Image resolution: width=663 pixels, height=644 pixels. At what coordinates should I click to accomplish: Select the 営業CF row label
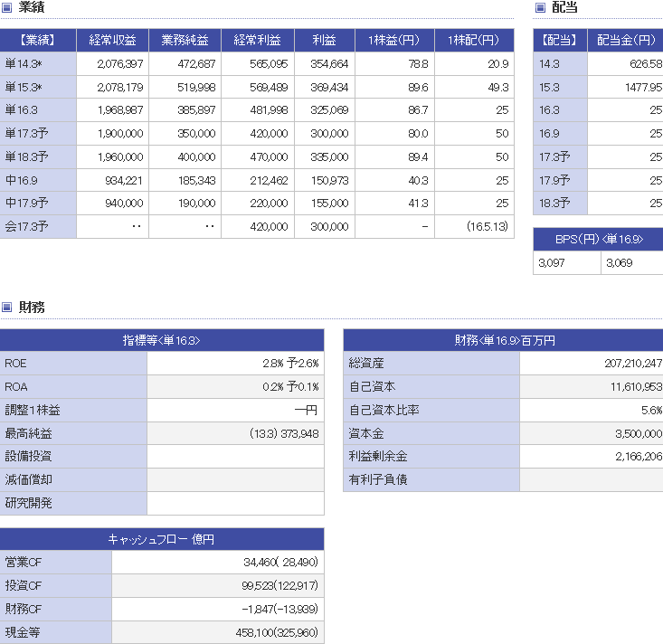[56, 562]
